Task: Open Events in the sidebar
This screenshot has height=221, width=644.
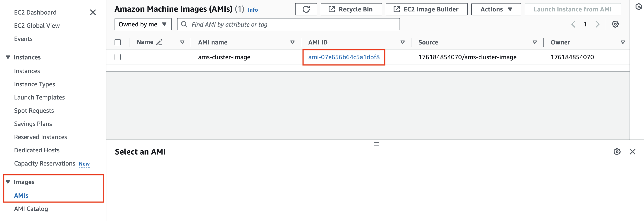Action: [x=23, y=39]
